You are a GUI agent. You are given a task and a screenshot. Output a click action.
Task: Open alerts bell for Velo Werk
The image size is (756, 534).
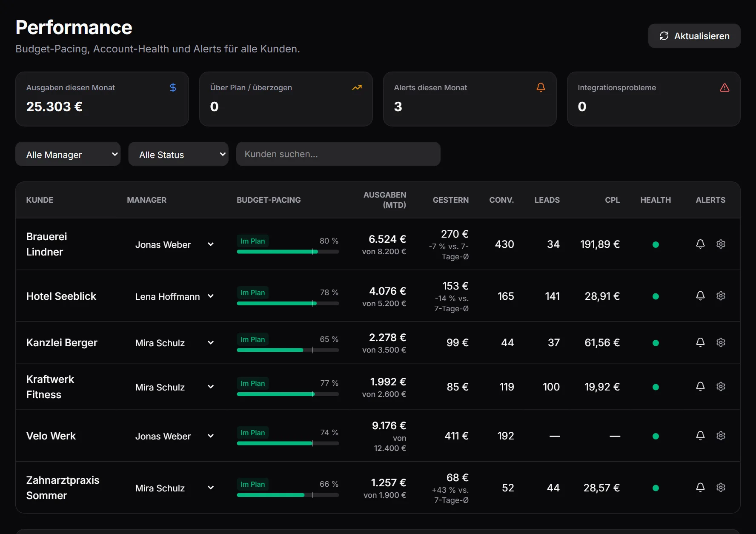(x=700, y=436)
